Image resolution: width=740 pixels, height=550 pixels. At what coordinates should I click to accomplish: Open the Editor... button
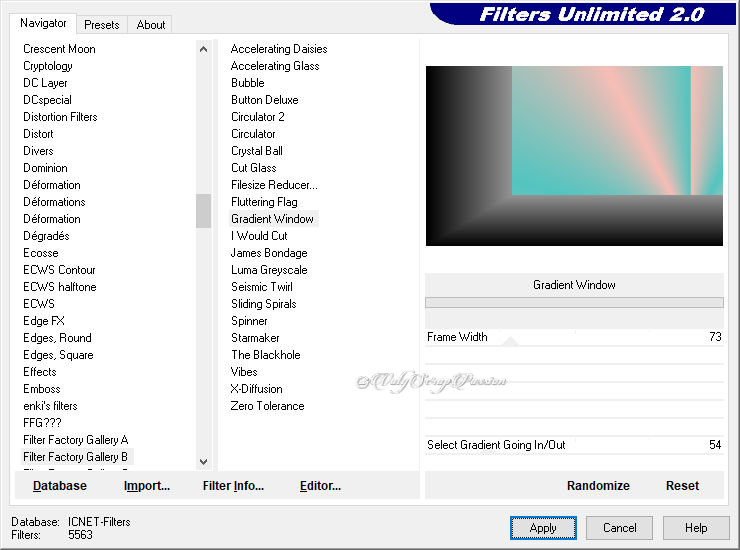coord(320,486)
